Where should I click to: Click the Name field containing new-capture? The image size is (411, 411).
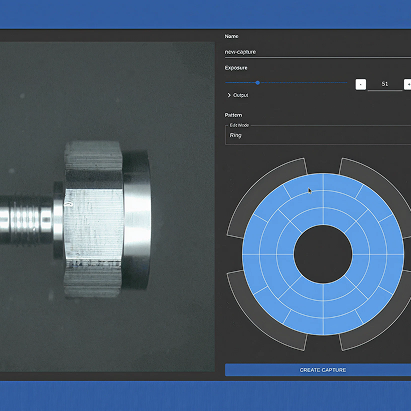(x=318, y=52)
